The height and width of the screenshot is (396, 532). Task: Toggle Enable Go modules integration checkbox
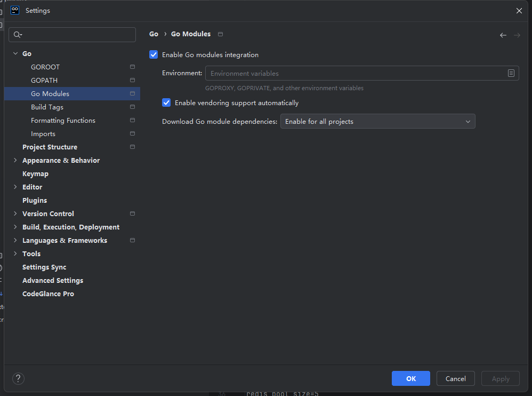click(x=154, y=54)
